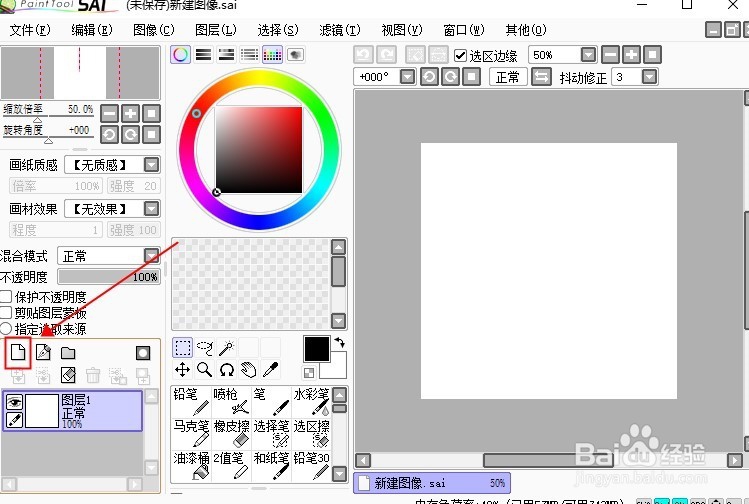Select the rectangular selection tool
Image resolution: width=749 pixels, height=504 pixels.
tap(182, 348)
